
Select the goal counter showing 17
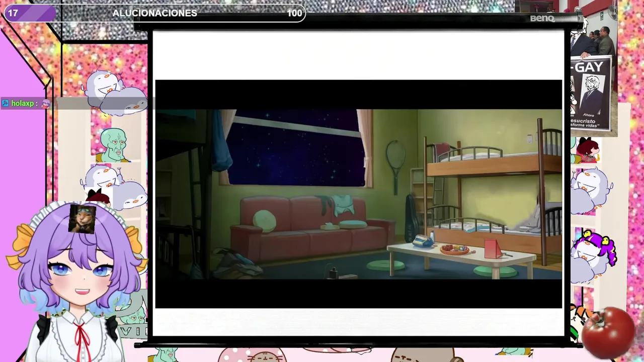(x=13, y=13)
